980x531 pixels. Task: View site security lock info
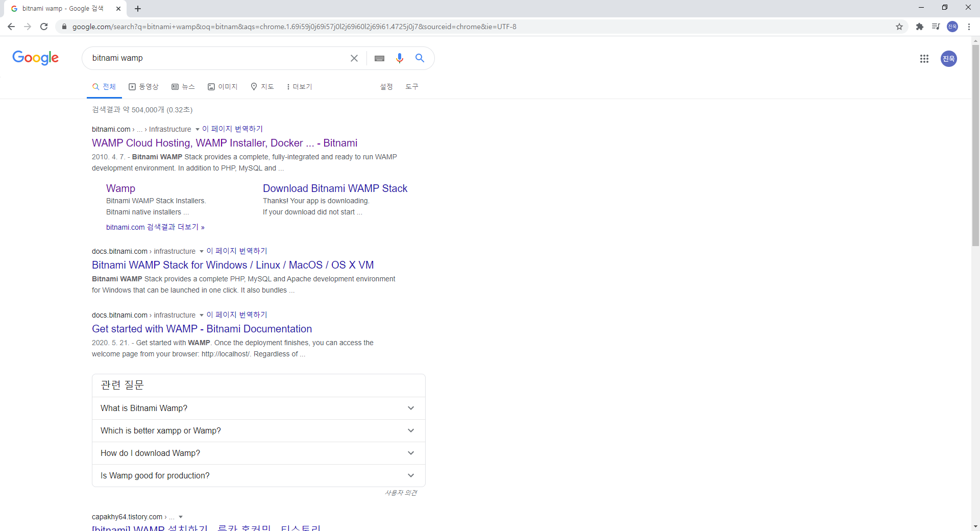(x=64, y=27)
